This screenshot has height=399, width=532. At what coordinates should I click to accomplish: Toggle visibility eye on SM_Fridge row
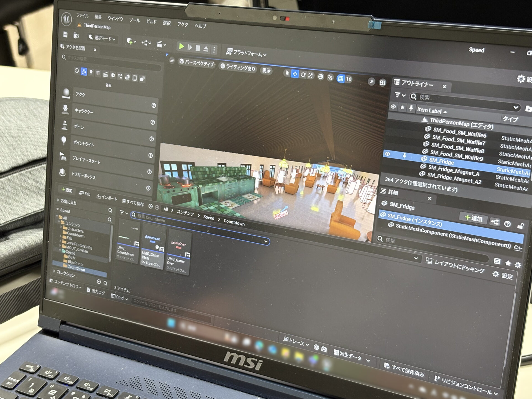pos(387,154)
